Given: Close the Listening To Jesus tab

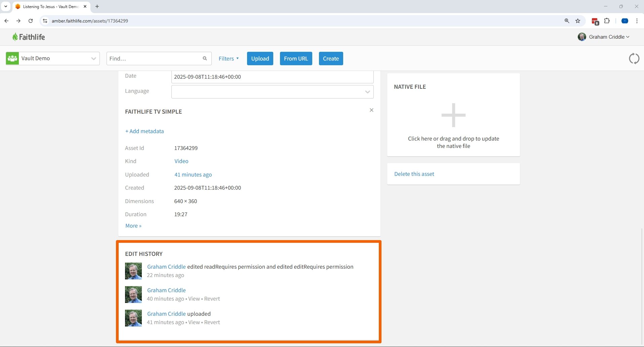Looking at the screenshot, I should tap(85, 6).
